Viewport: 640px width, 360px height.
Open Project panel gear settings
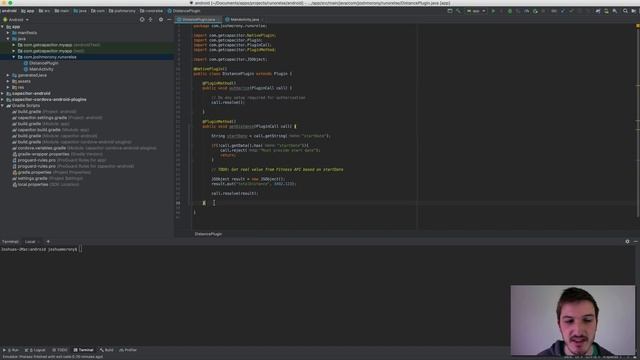coord(161,20)
